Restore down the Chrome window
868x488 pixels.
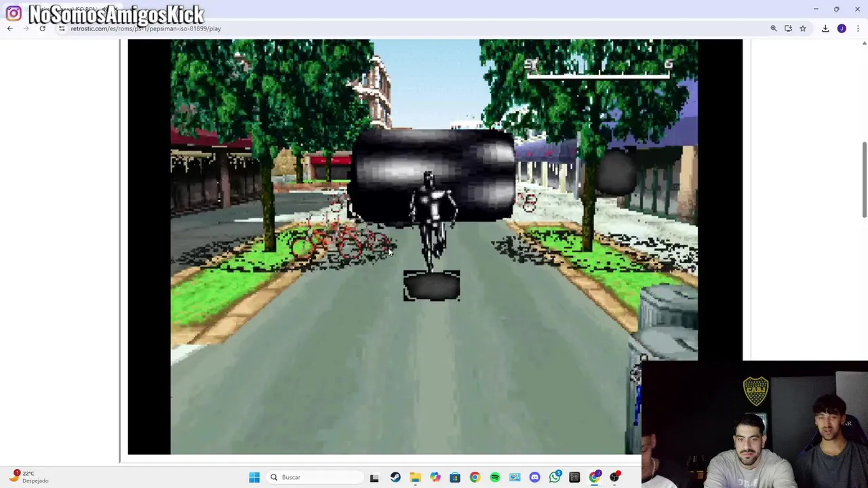pos(837,9)
